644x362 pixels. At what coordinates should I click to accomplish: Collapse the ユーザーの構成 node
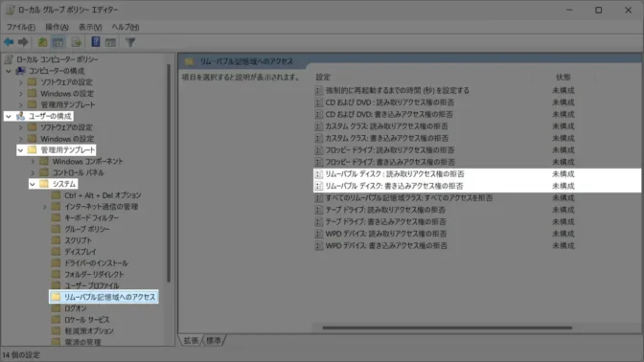pos(9,116)
